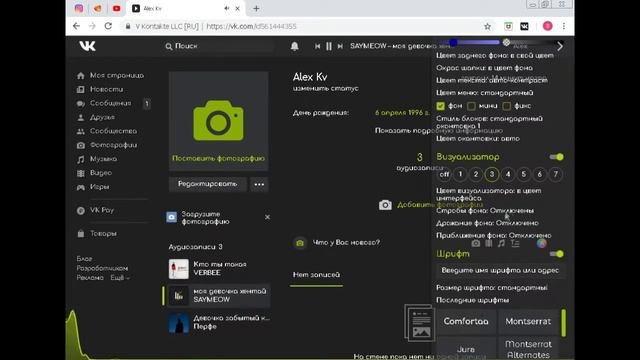
Task: Change Стробы фона setting
Action: [x=485, y=211]
